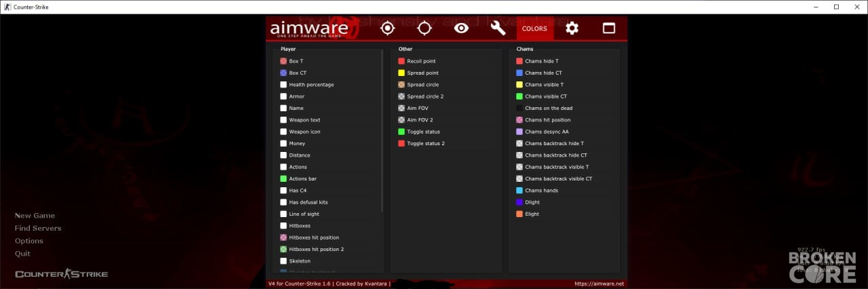868x289 pixels.
Task: Change Distance color swatch
Action: [x=283, y=155]
